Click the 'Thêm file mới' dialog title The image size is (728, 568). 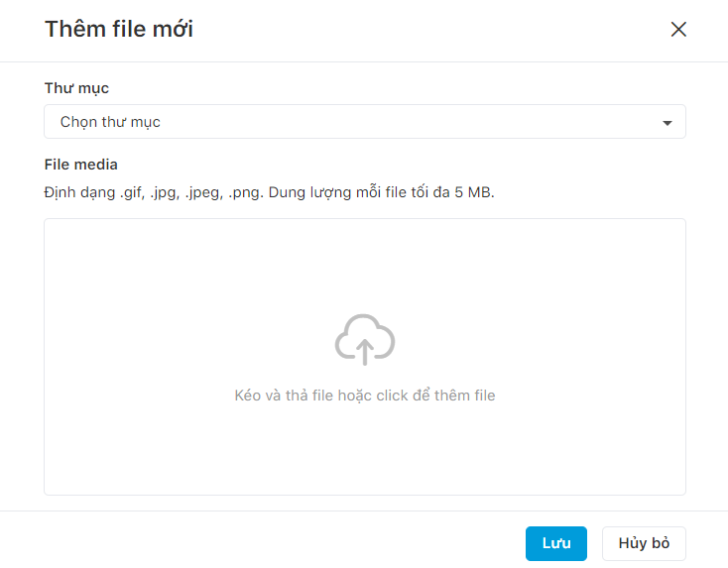[119, 29]
